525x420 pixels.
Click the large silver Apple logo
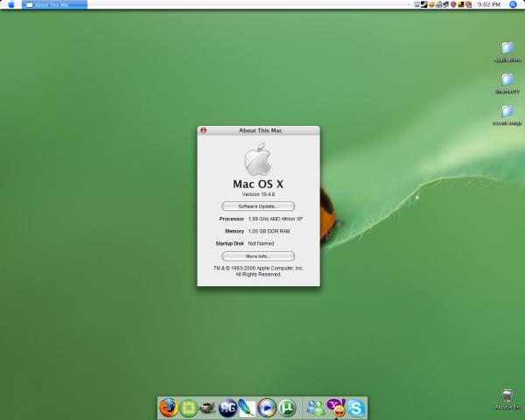[x=258, y=159]
